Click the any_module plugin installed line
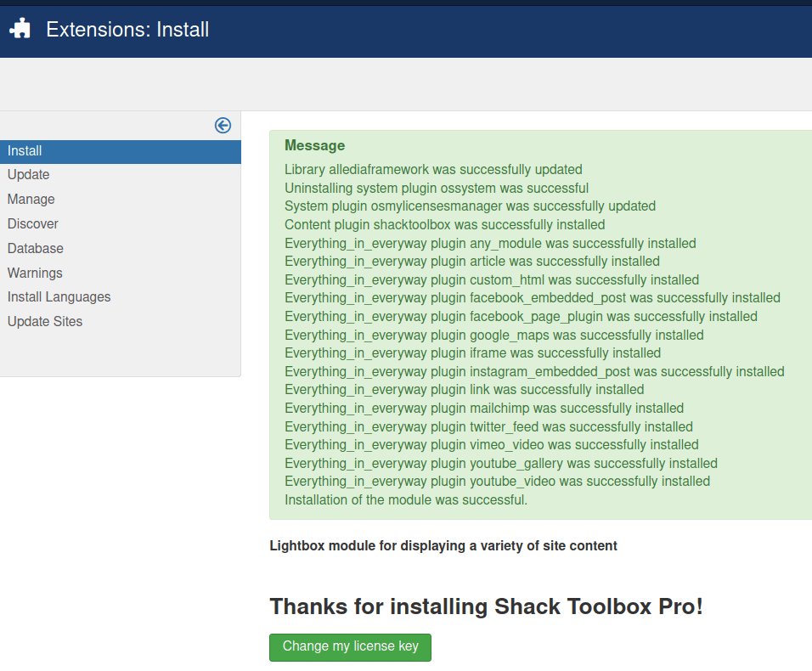 (x=490, y=243)
